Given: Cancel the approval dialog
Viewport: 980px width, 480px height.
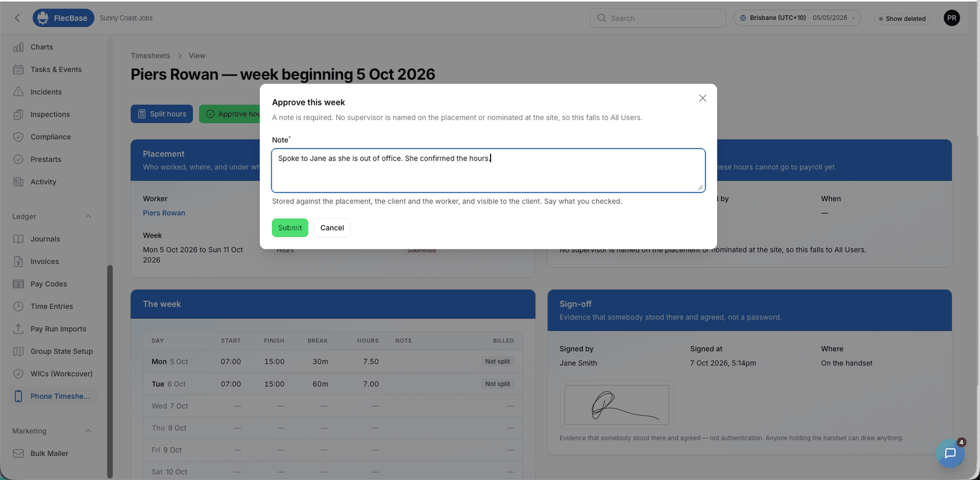Looking at the screenshot, I should [332, 227].
